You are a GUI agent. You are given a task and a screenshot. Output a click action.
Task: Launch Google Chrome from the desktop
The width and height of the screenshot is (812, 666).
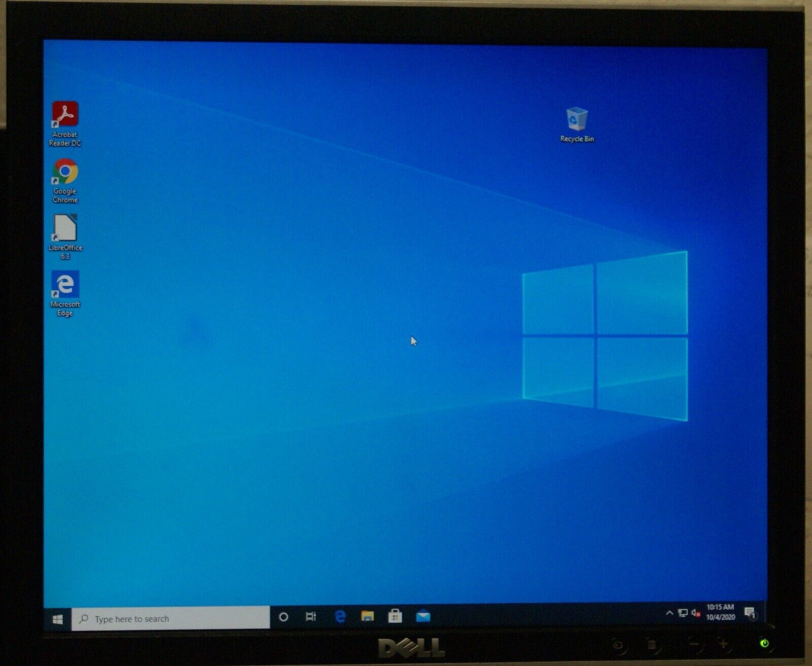pos(65,181)
